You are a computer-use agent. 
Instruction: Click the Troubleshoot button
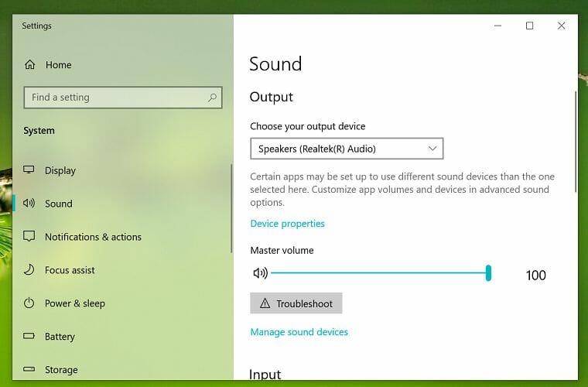(296, 303)
